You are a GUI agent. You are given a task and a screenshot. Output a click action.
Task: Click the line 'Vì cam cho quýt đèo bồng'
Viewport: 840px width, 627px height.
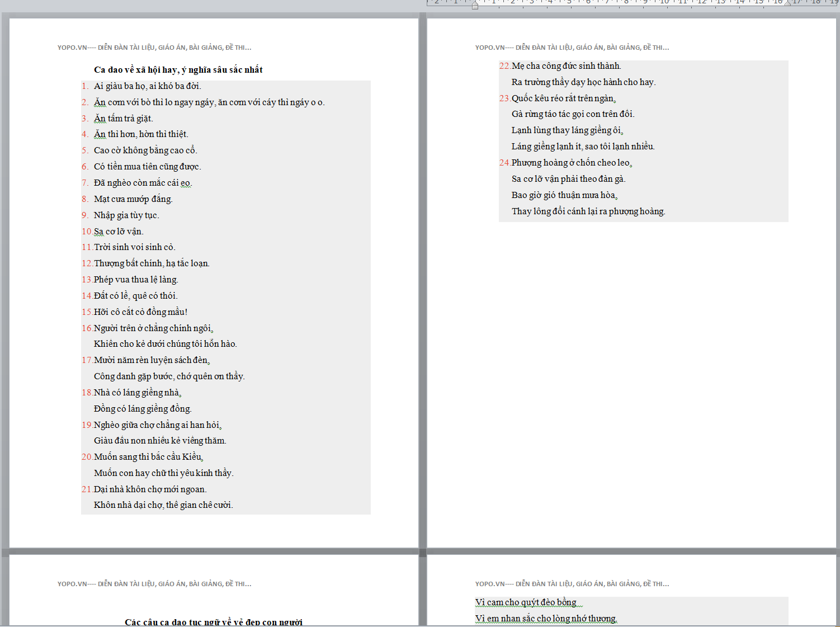tap(526, 602)
